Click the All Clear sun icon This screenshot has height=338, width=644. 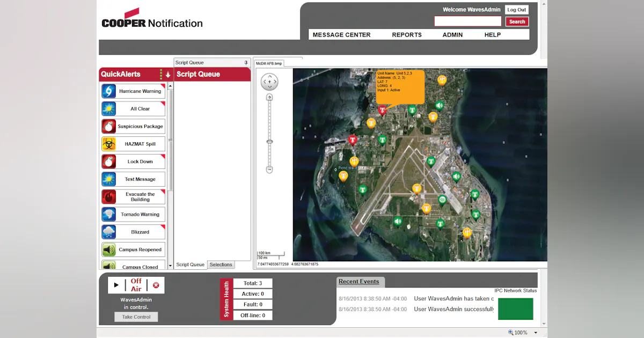pos(109,109)
